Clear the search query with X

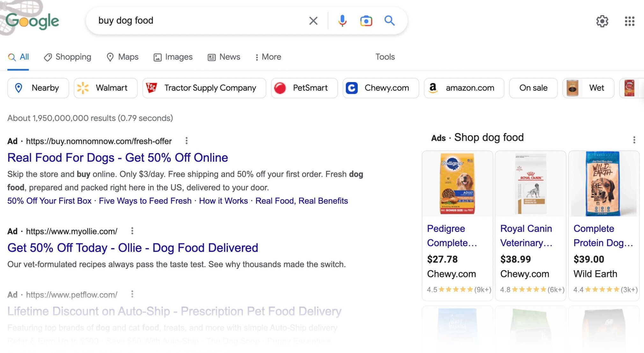pyautogui.click(x=313, y=21)
